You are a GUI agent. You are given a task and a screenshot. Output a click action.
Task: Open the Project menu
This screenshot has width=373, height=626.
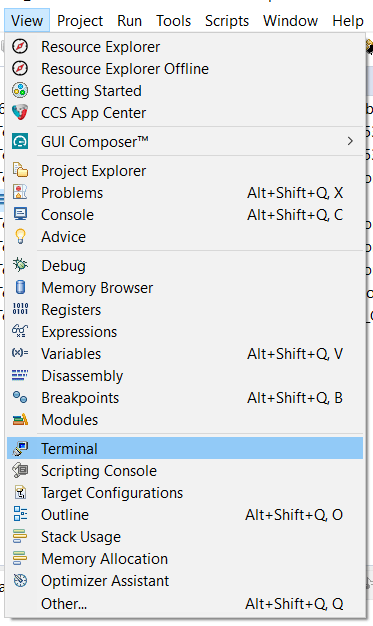coord(80,21)
